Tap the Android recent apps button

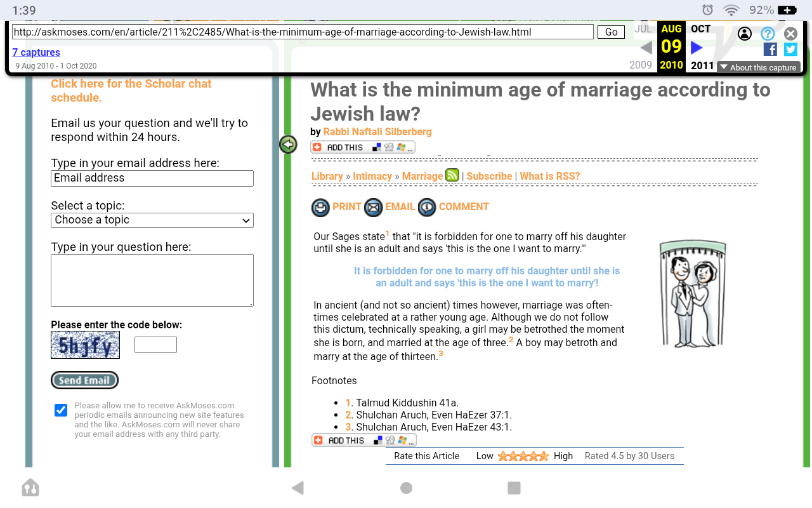point(514,488)
